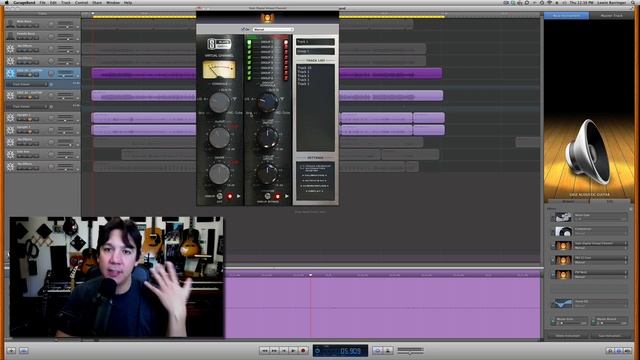Open the Slate Virtual Channel effect name dropdown
Image resolution: width=640 pixels, height=360 pixels.
600,243
